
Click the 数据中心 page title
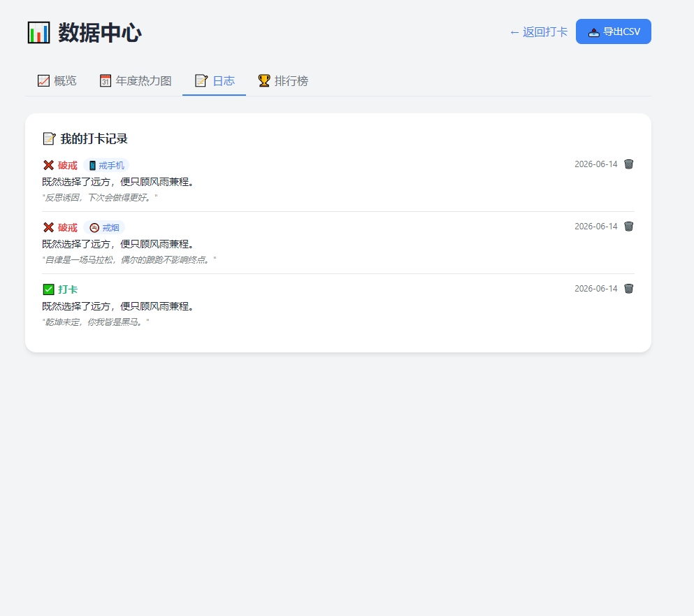pyautogui.click(x=99, y=33)
